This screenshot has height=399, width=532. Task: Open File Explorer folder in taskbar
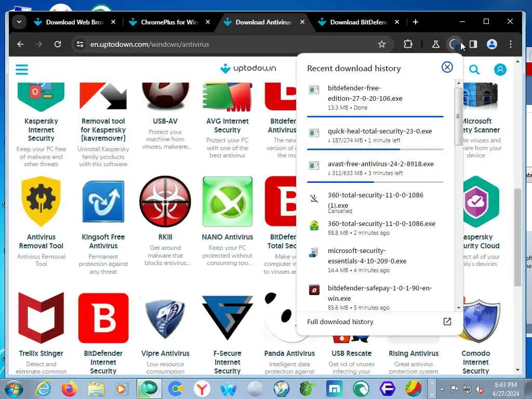coord(96,389)
